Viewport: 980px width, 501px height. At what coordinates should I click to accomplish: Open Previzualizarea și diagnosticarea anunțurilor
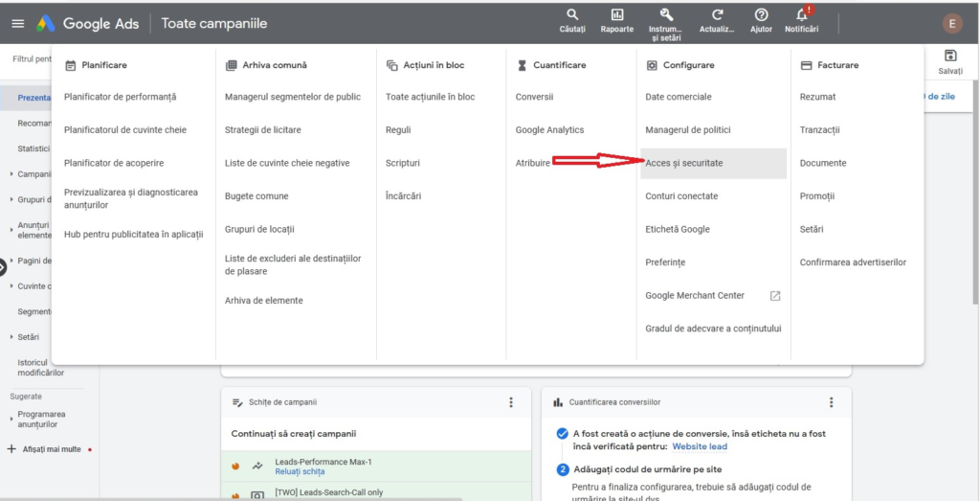pyautogui.click(x=130, y=199)
